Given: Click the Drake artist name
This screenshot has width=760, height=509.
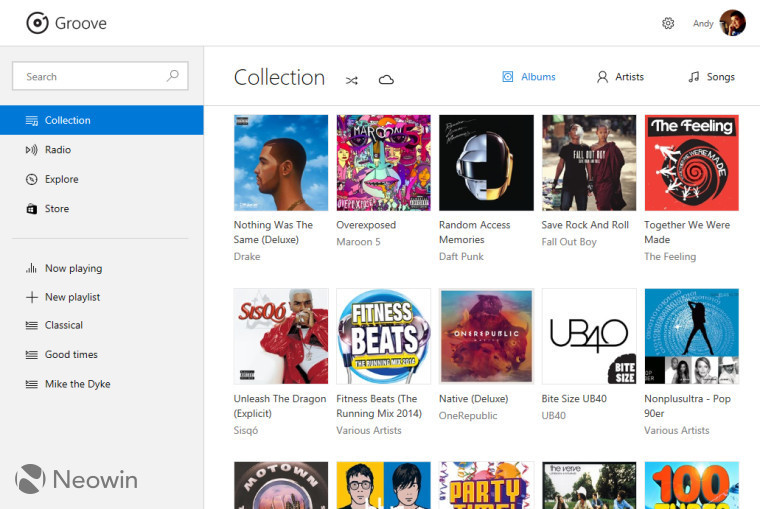Looking at the screenshot, I should click(x=247, y=256).
